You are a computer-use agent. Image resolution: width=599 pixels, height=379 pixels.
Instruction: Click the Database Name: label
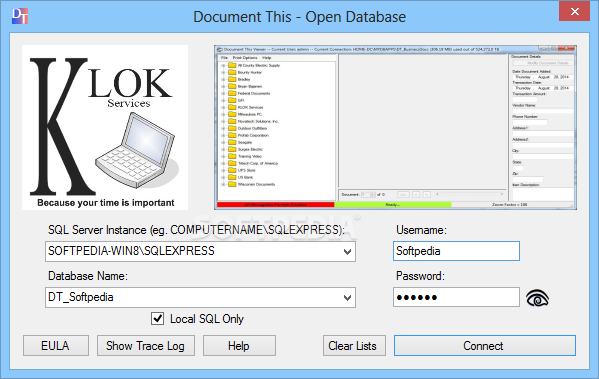pyautogui.click(x=88, y=276)
